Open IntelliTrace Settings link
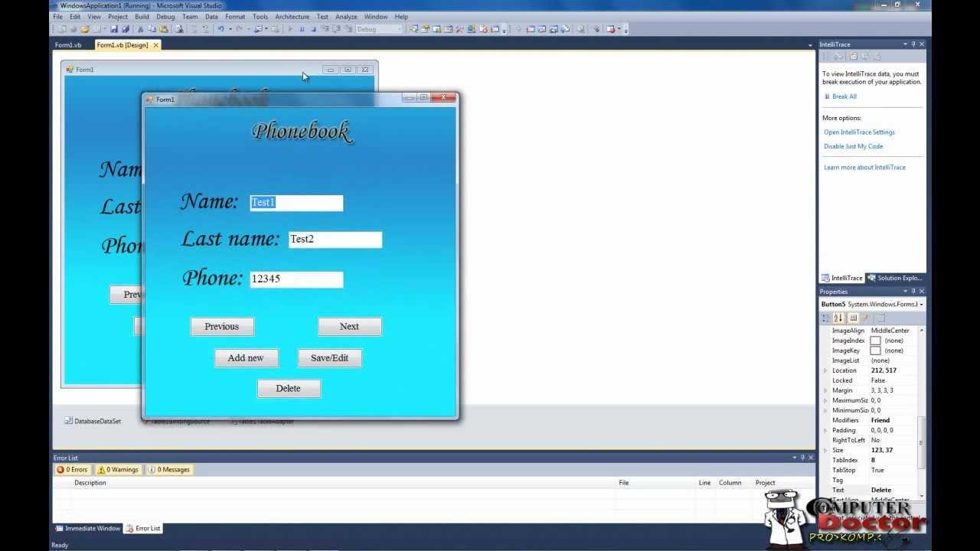The height and width of the screenshot is (551, 980). 859,132
